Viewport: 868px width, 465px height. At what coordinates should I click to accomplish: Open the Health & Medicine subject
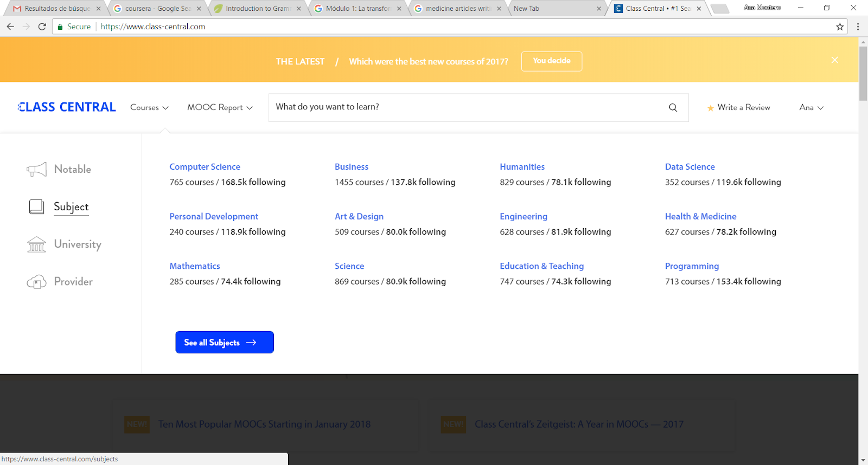coord(700,217)
